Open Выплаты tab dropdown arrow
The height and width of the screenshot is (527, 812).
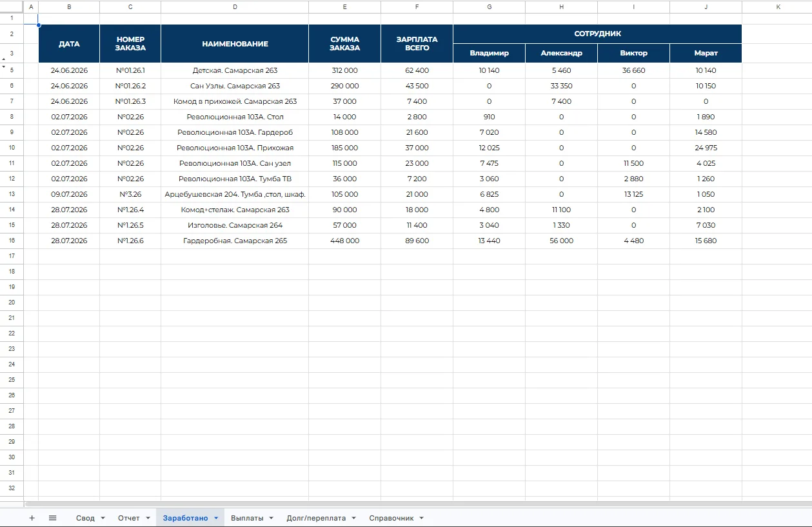click(x=272, y=518)
